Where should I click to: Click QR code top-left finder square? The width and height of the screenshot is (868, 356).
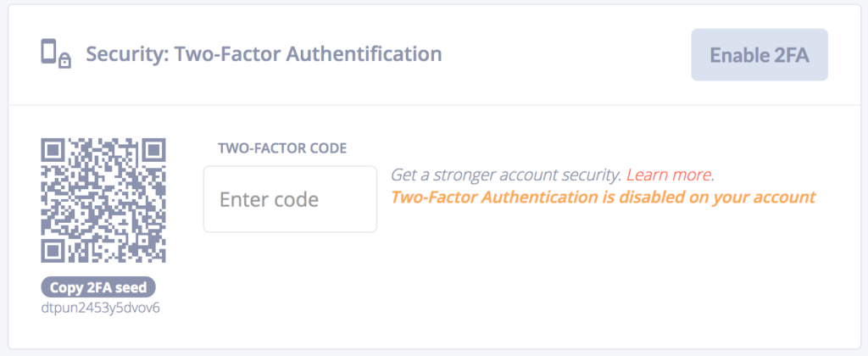53,151
